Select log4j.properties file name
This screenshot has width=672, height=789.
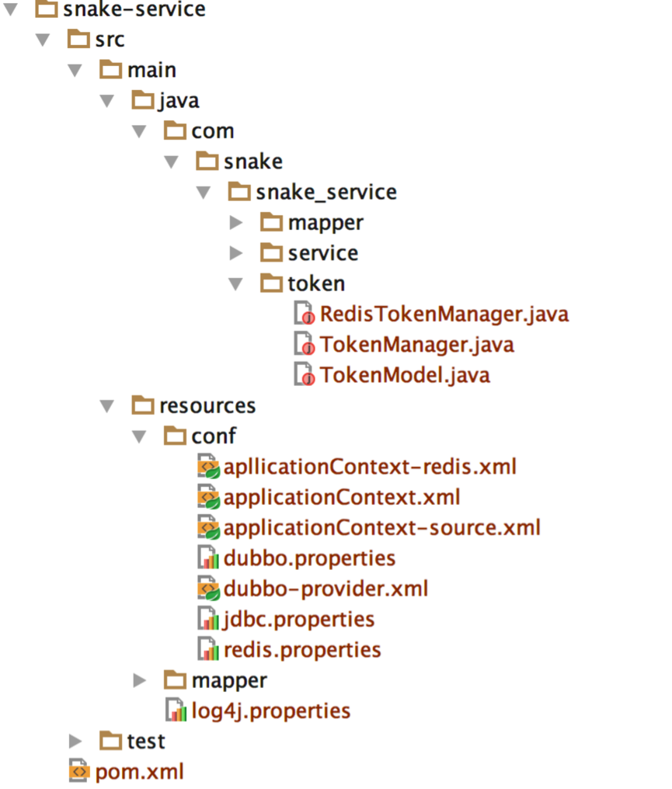click(271, 711)
